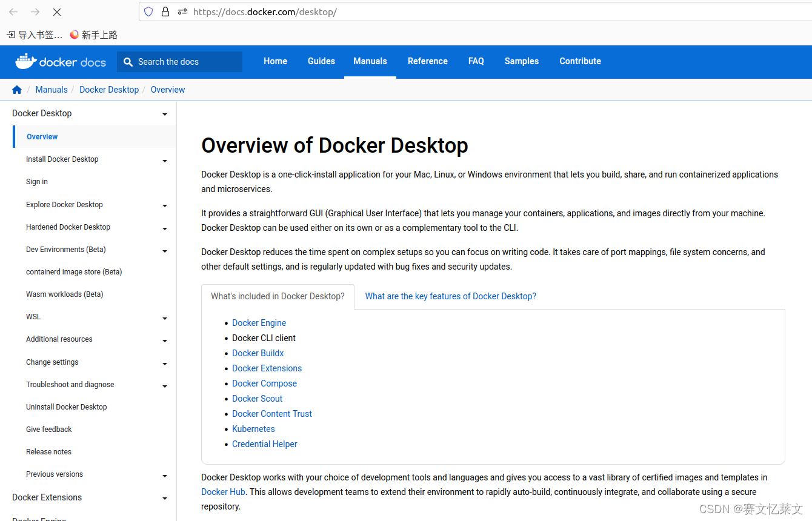Click the Docker Desktop breadcrumb link
Screen dimensions: 812x521
pos(109,90)
